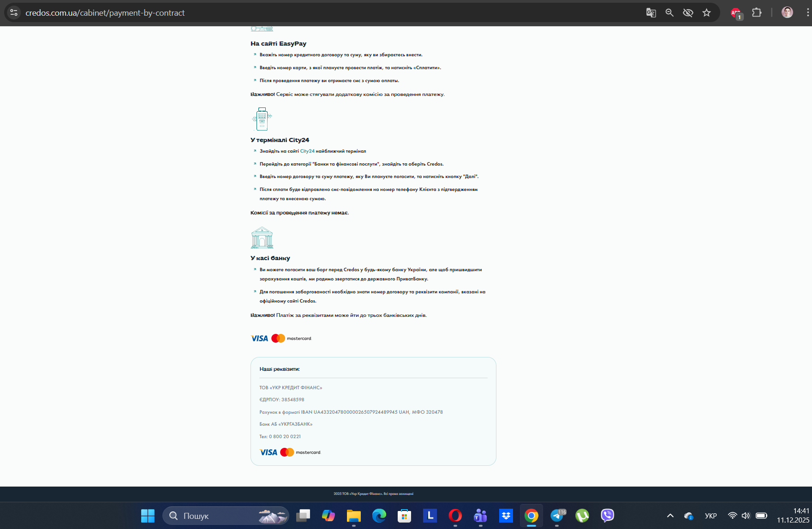The image size is (812, 529).
Task: Click the Mastercard logo above the requisites card
Action: click(x=292, y=339)
